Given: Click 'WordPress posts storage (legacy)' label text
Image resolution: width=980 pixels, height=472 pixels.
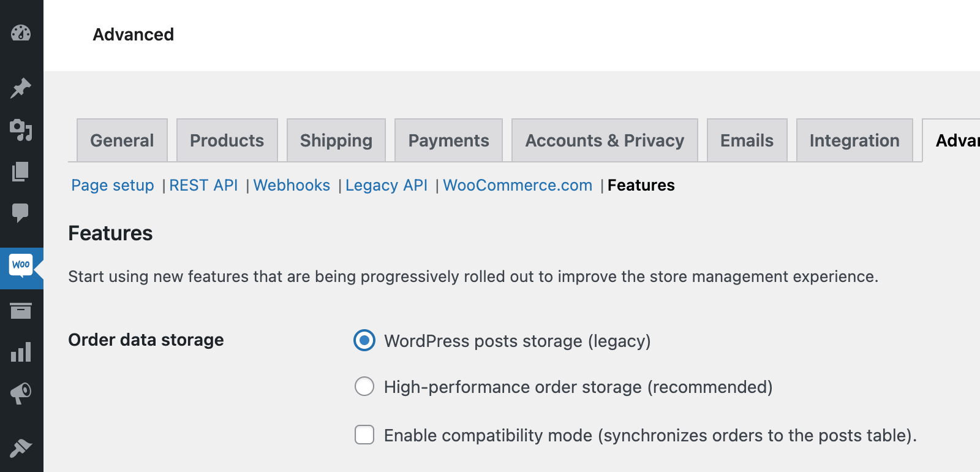Looking at the screenshot, I should [518, 341].
